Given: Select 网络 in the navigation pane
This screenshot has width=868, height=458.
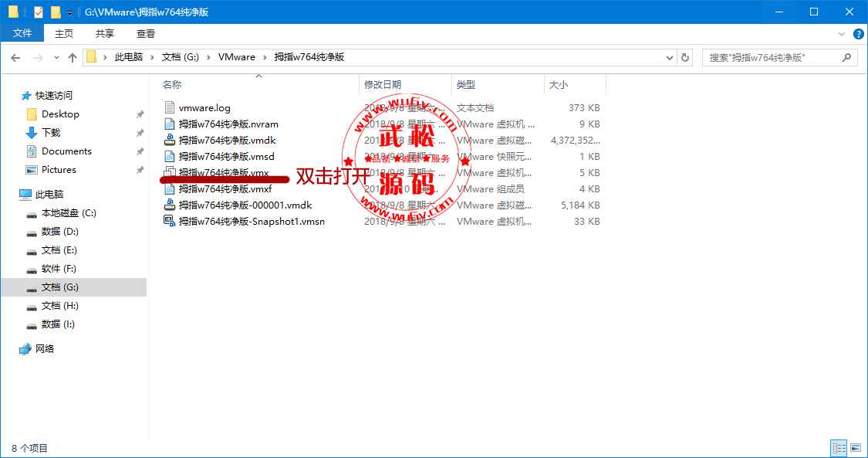Looking at the screenshot, I should (45, 349).
